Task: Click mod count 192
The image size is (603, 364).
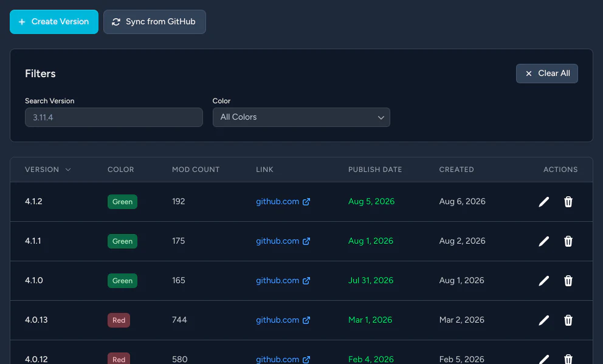Action: coord(179,201)
